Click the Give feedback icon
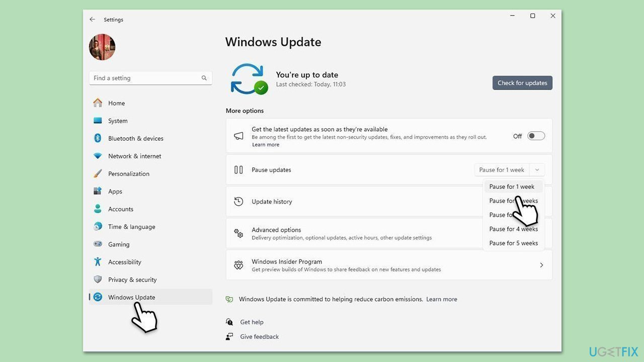This screenshot has height=362, width=644. (229, 337)
